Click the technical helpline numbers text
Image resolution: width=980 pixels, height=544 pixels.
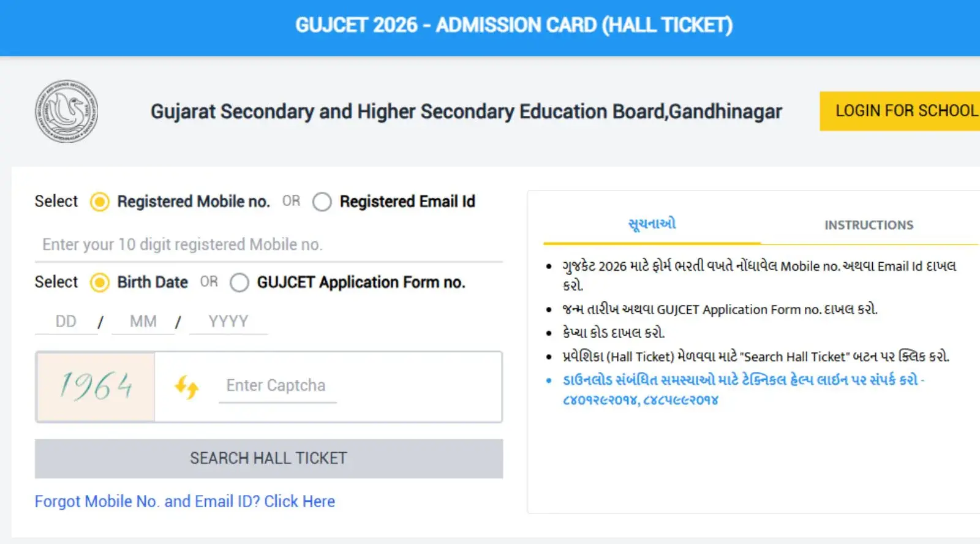point(640,400)
